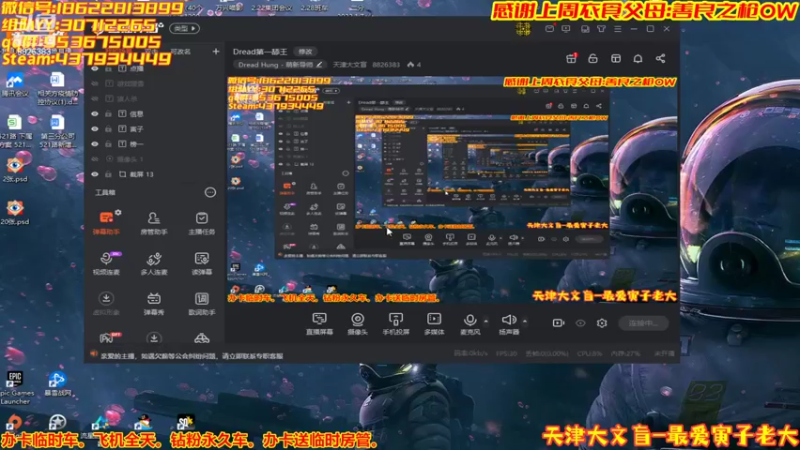Open the 弹幕秀 danmaku show tool

pos(154,304)
